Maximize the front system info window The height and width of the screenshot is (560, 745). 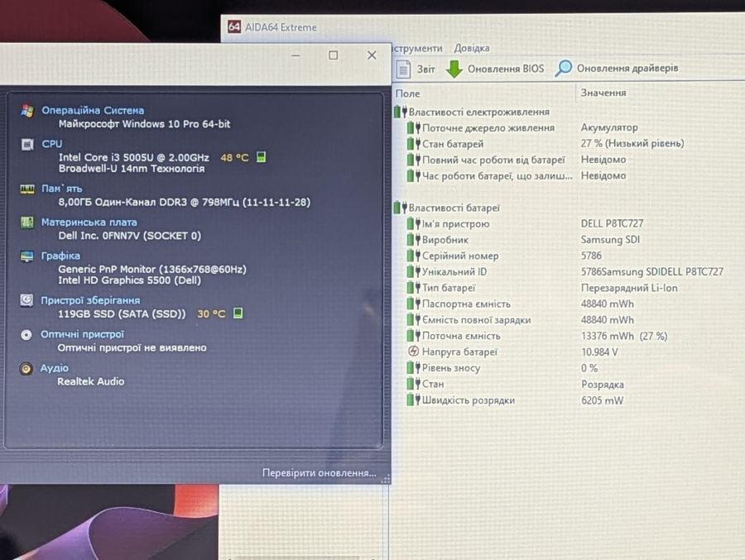coord(334,55)
